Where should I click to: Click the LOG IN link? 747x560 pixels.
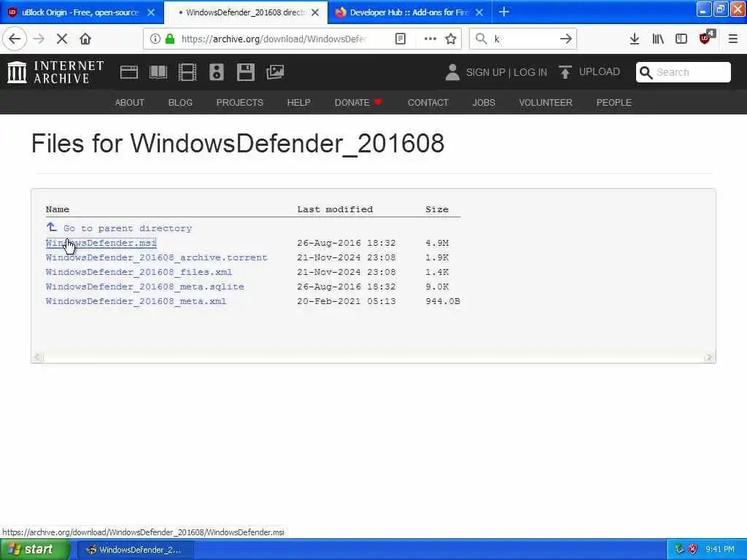pos(530,72)
